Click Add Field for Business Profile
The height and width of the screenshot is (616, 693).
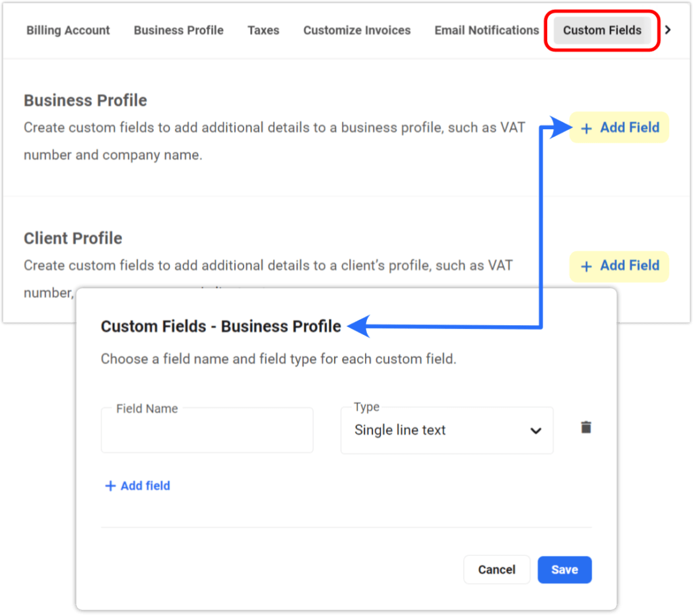(619, 128)
